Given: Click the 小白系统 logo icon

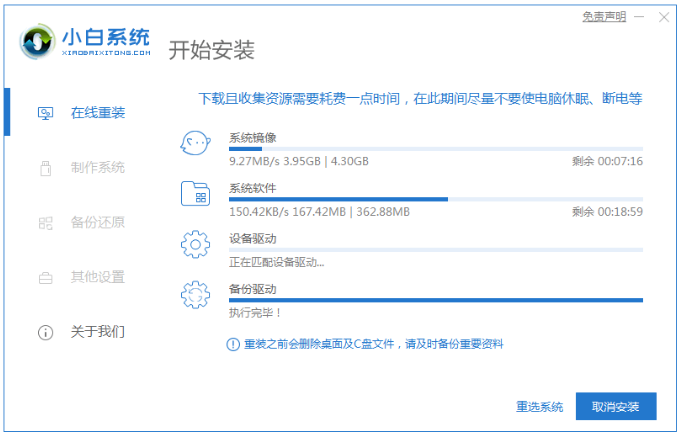Looking at the screenshot, I should point(38,45).
